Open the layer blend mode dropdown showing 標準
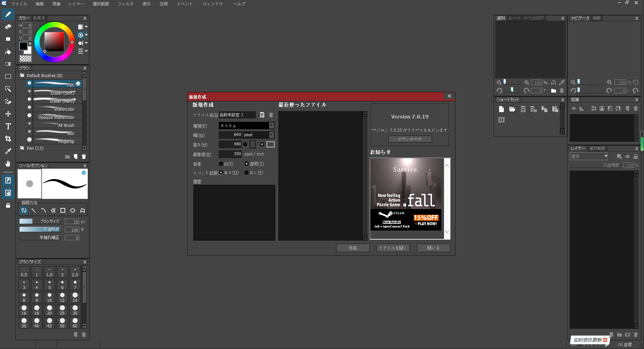Image resolution: width=644 pixels, height=349 pixels. [588, 156]
